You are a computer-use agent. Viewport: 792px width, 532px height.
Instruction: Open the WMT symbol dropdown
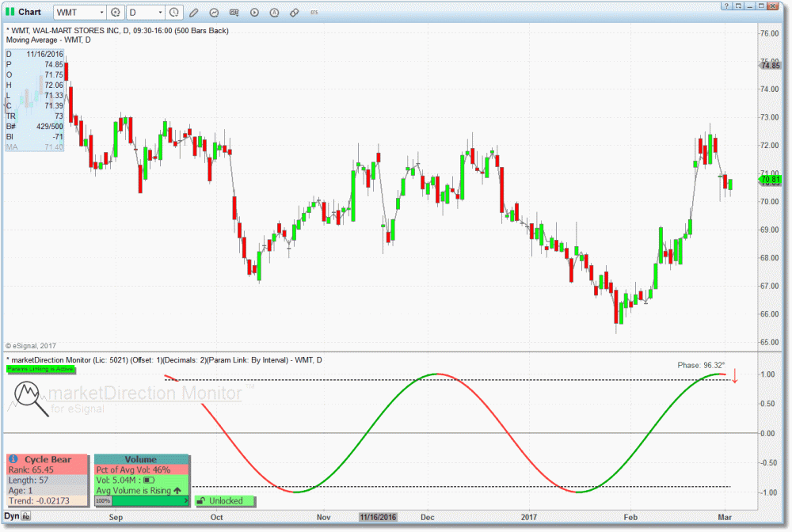coord(101,13)
